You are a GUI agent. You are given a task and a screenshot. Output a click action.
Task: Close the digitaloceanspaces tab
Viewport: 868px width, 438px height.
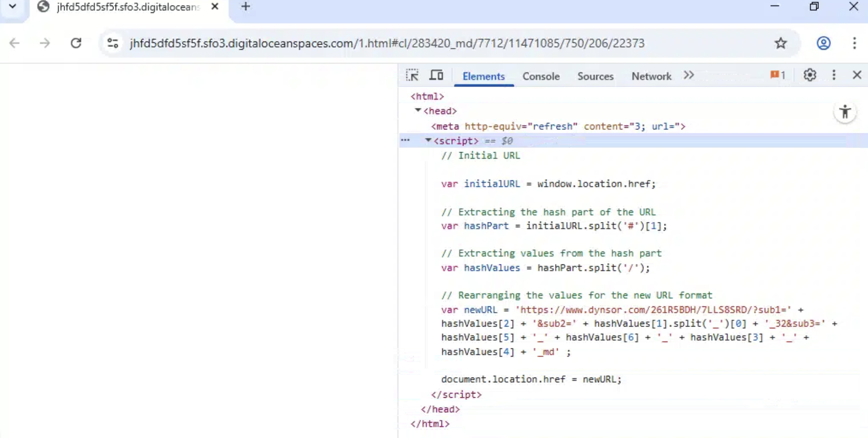click(215, 7)
